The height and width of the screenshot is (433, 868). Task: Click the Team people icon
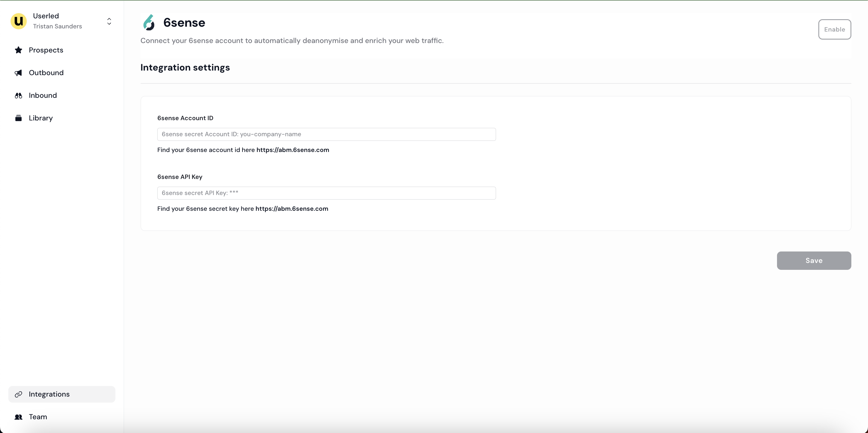tap(19, 417)
